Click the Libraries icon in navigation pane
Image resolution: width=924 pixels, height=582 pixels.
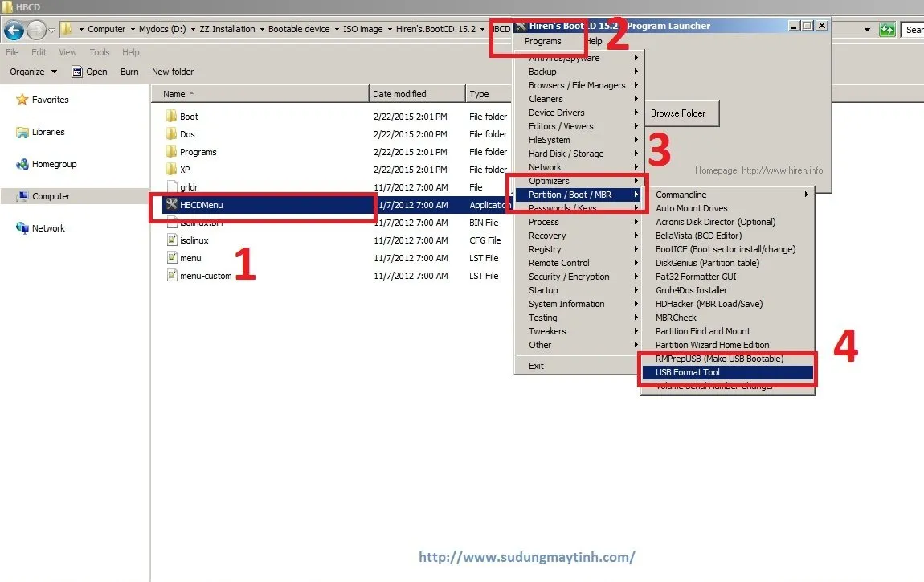coord(22,132)
